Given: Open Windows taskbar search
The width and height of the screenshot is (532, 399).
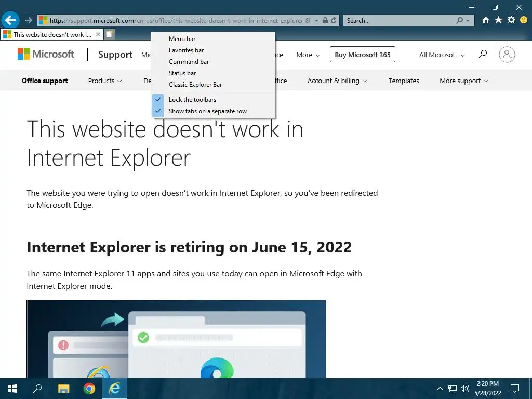Looking at the screenshot, I should point(37,389).
